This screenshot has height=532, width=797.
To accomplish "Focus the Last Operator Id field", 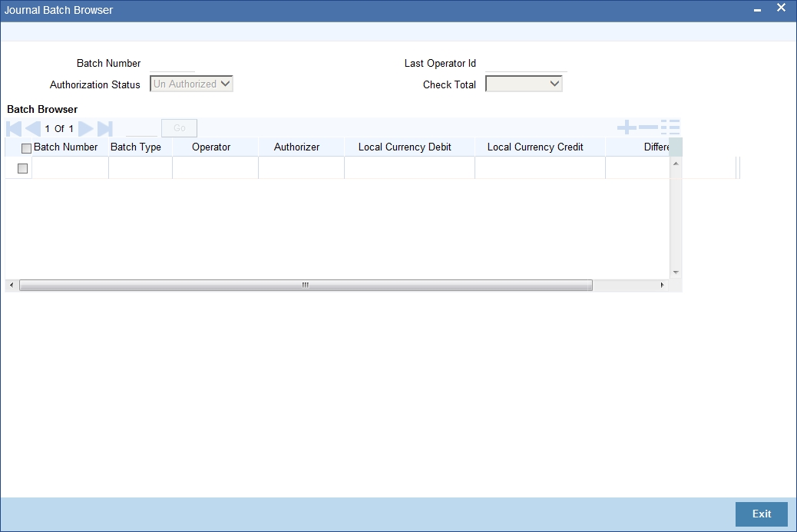I will point(526,64).
